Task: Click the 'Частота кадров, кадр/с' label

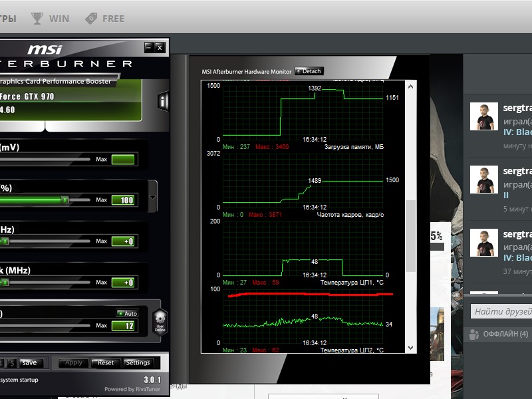Action: click(x=350, y=214)
